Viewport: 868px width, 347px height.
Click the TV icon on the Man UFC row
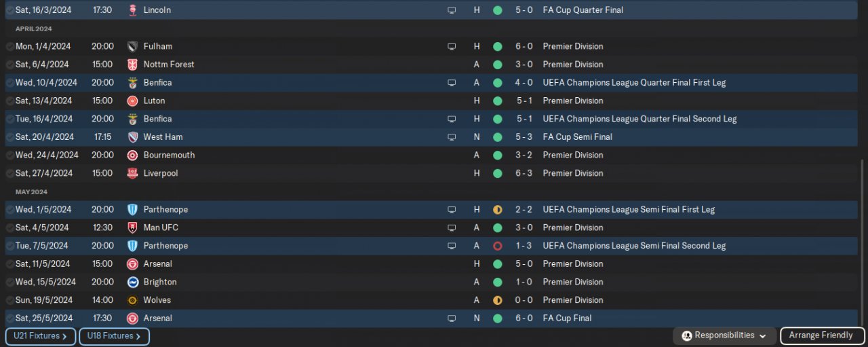pos(452,227)
